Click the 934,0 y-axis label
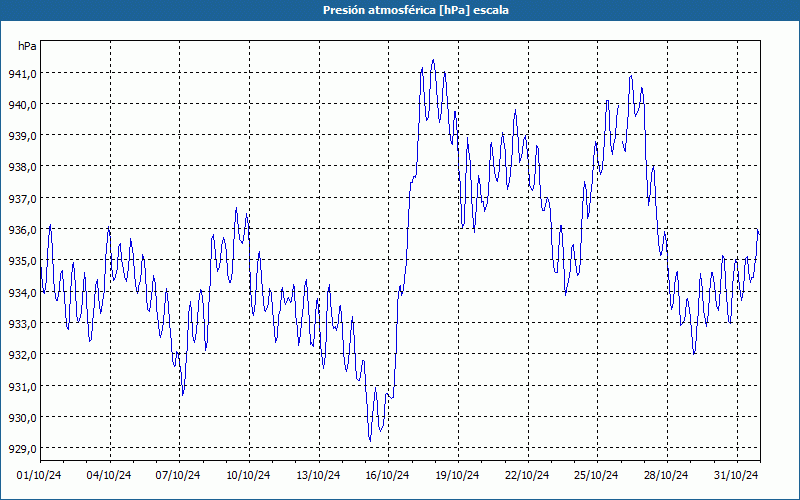800x500 pixels. (x=22, y=293)
